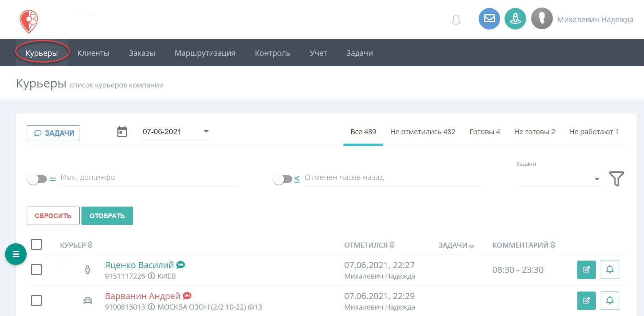644x316 pixels.
Task: Open Задачи in the top navigation
Action: pos(360,53)
